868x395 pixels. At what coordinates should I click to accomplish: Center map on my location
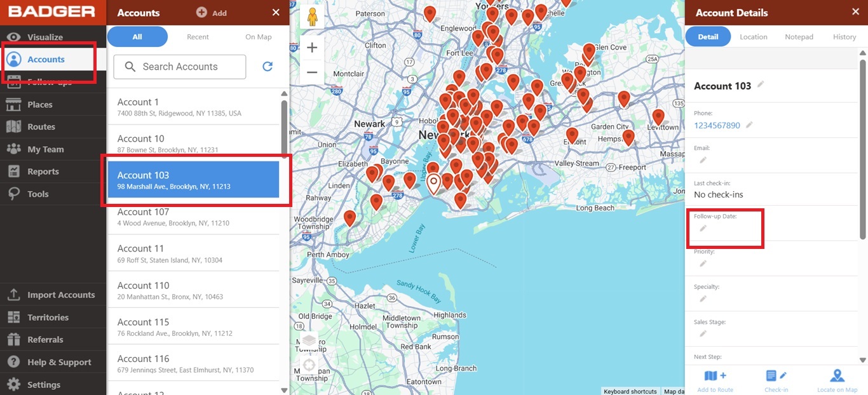(x=309, y=366)
